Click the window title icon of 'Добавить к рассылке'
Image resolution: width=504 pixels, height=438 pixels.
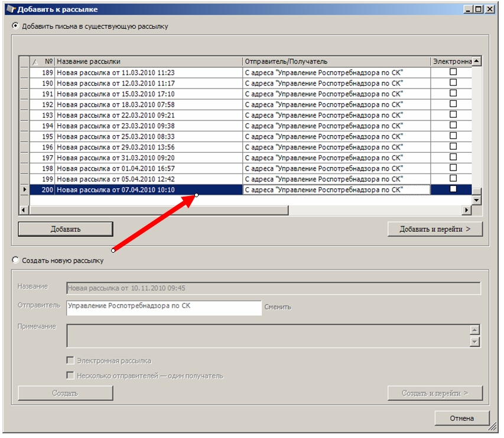click(11, 9)
